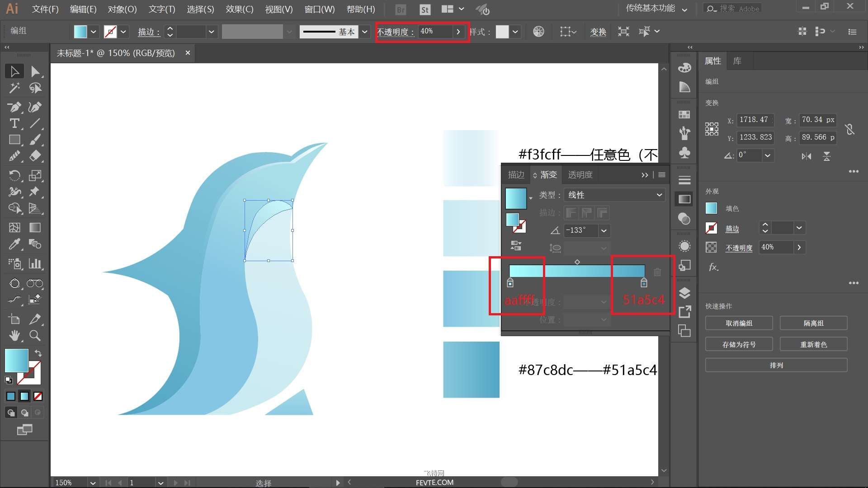Click the 隔离组 button
The image size is (868, 488).
click(x=813, y=323)
